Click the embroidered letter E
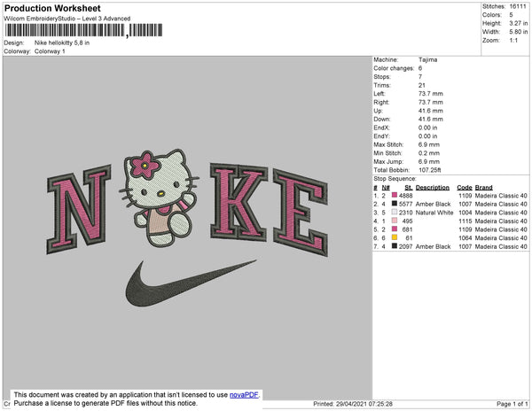532x411 pixels. coord(301,213)
